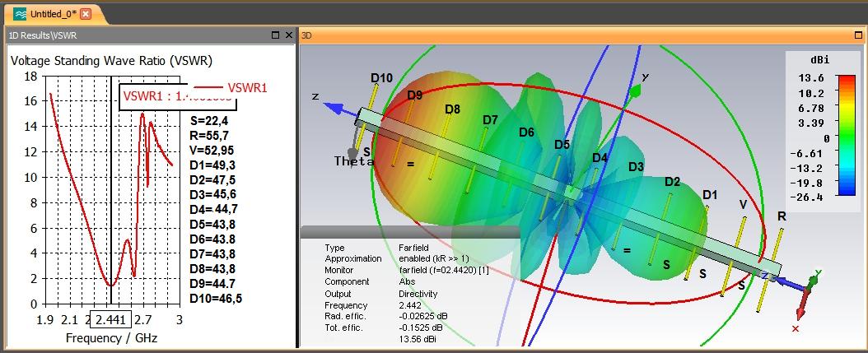Click the D3=45,6 dimension text

pyautogui.click(x=212, y=195)
